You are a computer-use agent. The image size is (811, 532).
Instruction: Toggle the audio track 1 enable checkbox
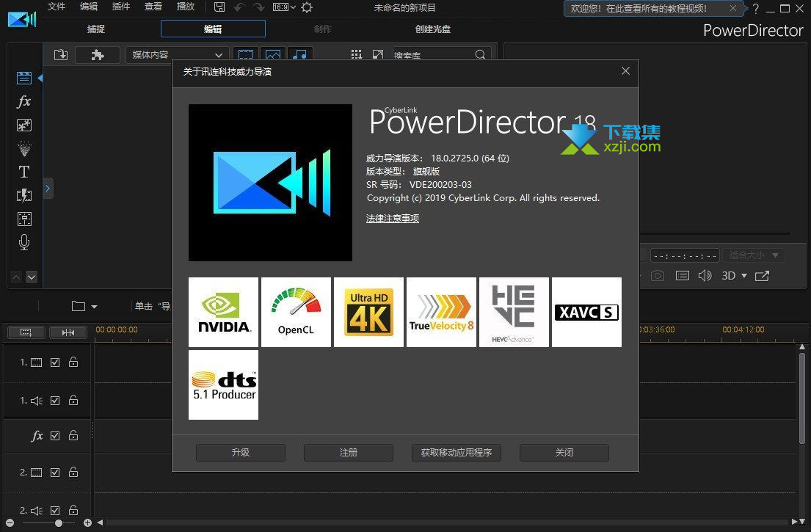tap(55, 401)
